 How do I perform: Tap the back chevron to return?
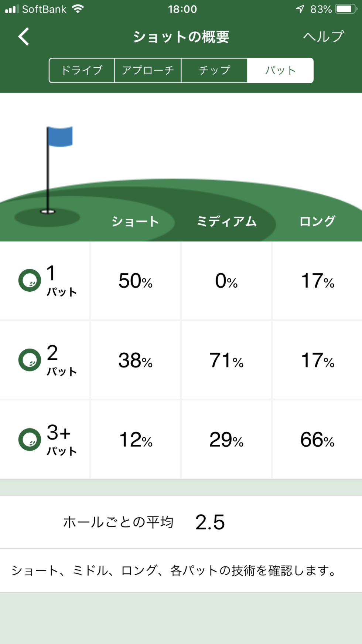tap(23, 37)
